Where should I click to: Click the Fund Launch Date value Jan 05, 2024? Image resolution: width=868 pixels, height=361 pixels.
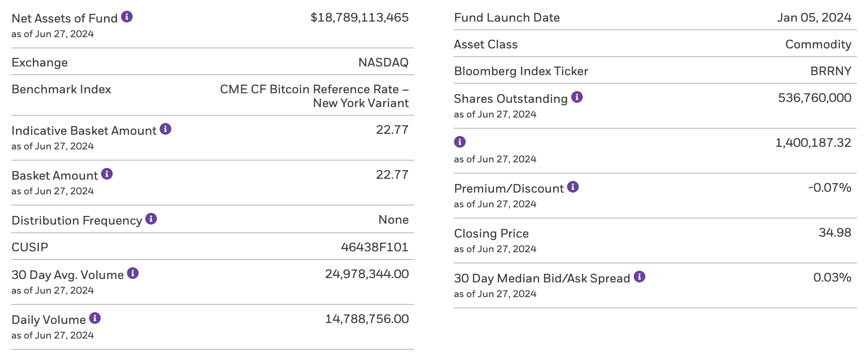coord(814,18)
